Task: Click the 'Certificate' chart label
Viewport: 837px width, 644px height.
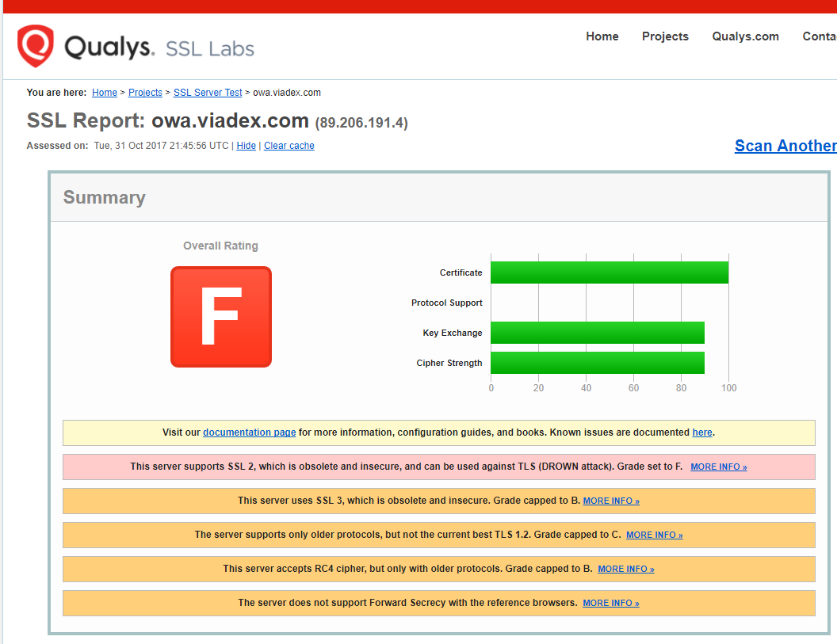Action: [461, 272]
